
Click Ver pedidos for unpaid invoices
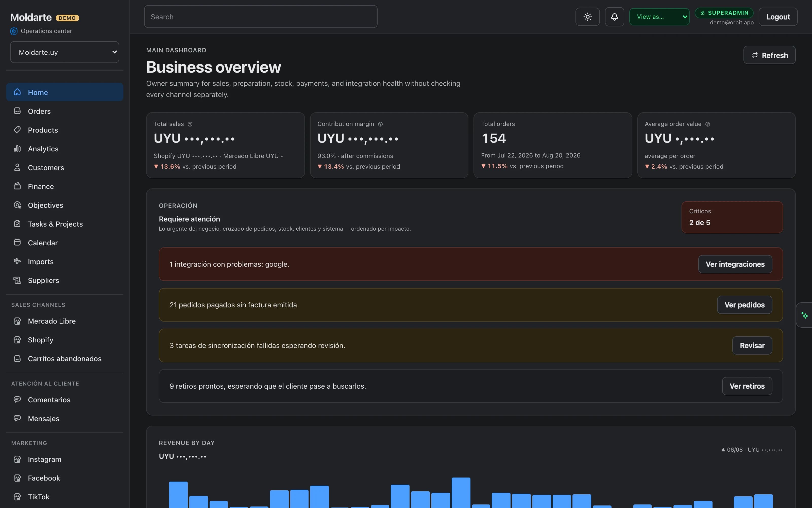[x=745, y=305]
